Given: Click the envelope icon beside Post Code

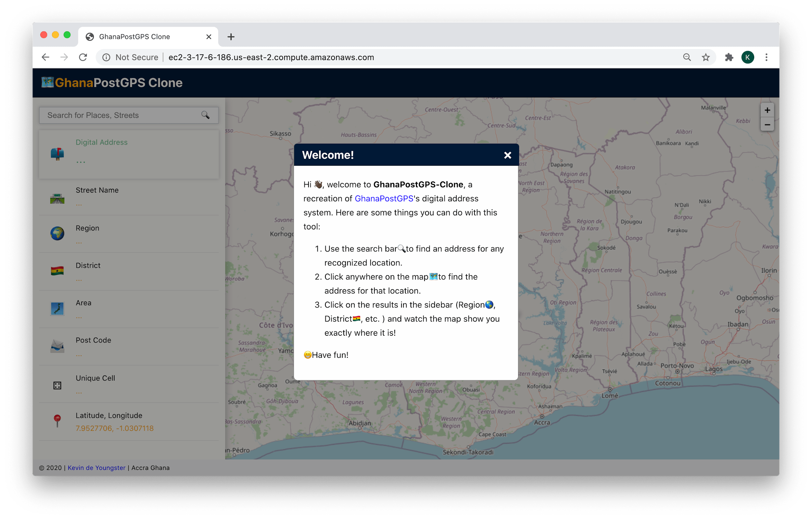Looking at the screenshot, I should tap(57, 346).
